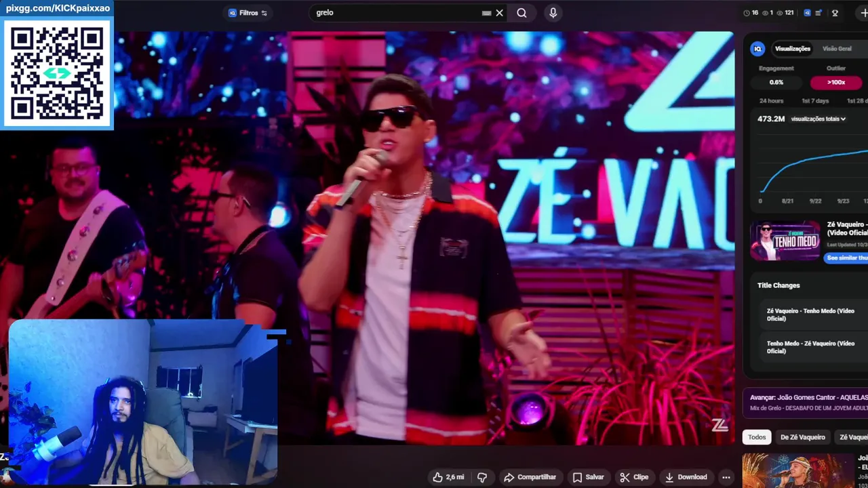Select the 24 hours range
The image size is (868, 488).
tap(771, 101)
